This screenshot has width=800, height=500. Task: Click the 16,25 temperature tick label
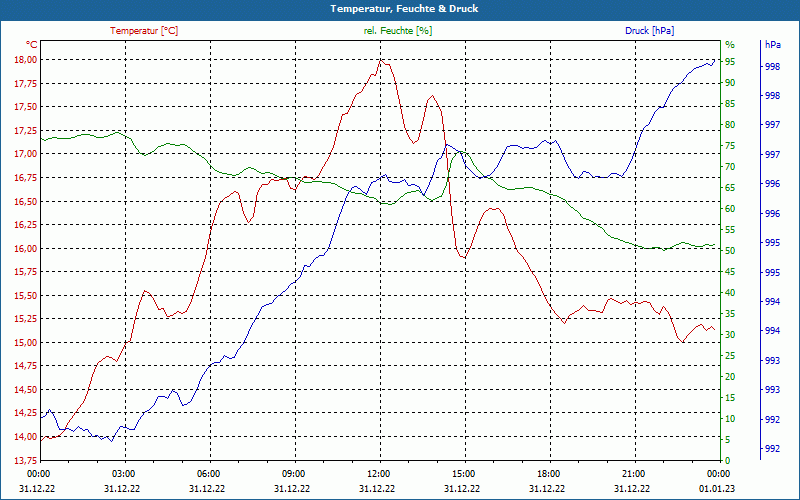[x=24, y=225]
